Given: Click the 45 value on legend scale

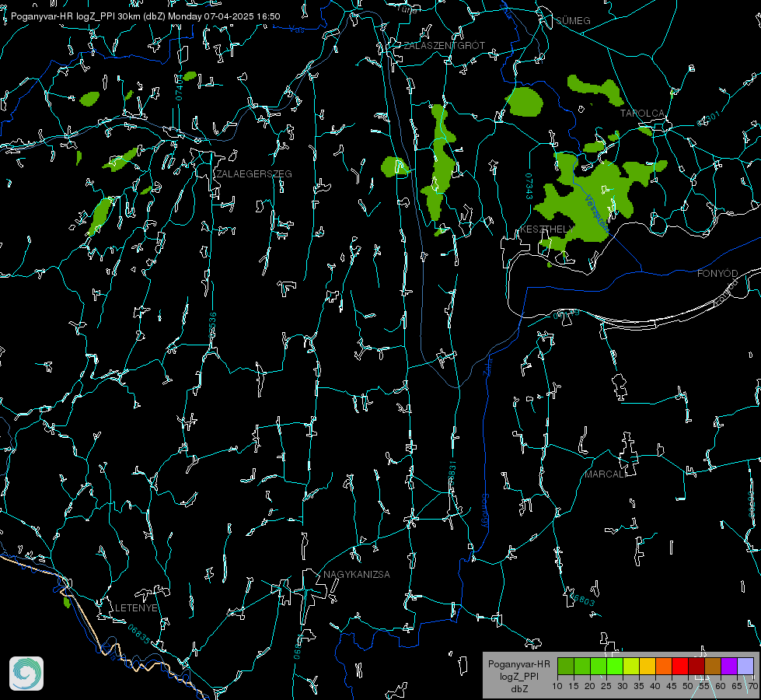Looking at the screenshot, I should pyautogui.click(x=672, y=686).
